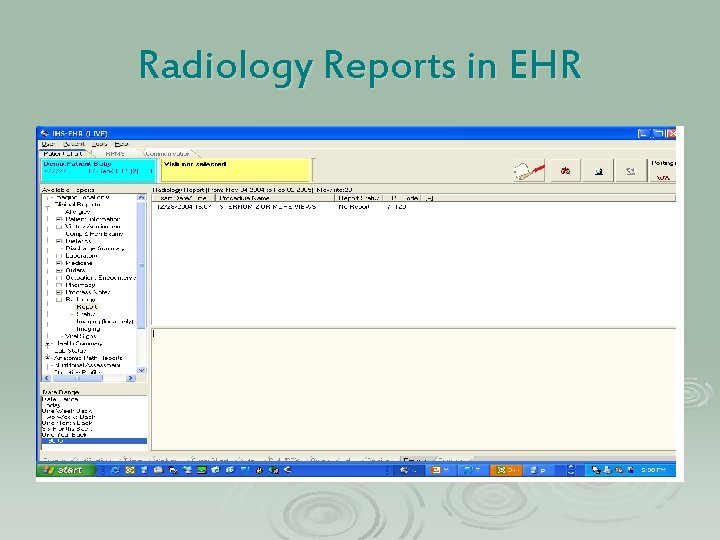Choose Two Weeks Back date range
Image resolution: width=720 pixels, height=540 pixels.
click(68, 417)
